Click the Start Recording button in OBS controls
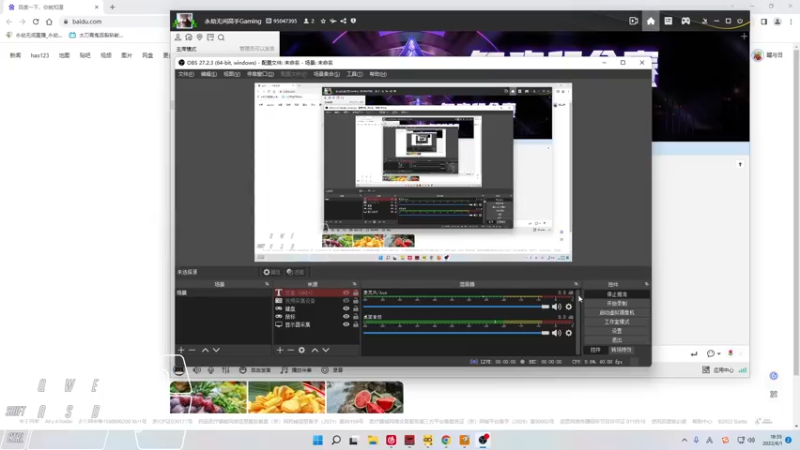 [x=617, y=304]
